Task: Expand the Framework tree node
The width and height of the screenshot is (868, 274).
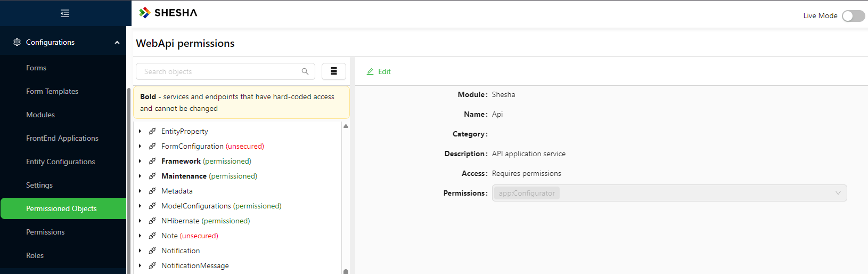Action: click(140, 161)
